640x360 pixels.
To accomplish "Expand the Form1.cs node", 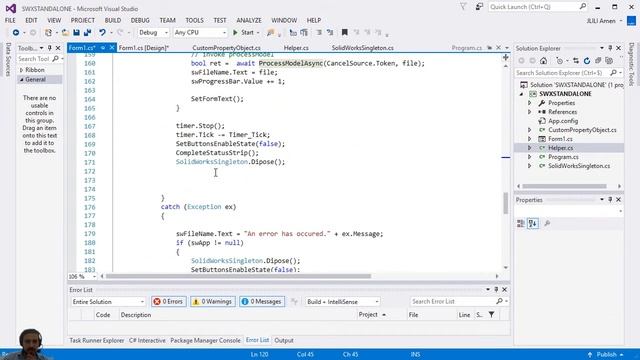I will coord(530,139).
